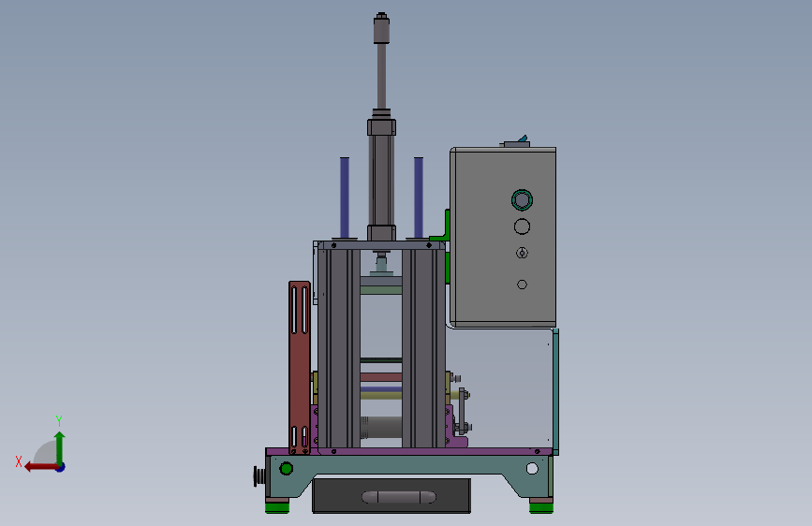Click the green Y axis arrow on triad
This screenshot has width=812, height=526.
tap(60, 447)
